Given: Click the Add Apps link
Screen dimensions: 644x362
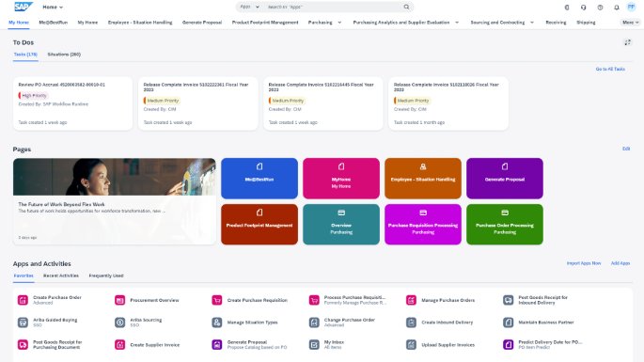Looking at the screenshot, I should pyautogui.click(x=620, y=263).
